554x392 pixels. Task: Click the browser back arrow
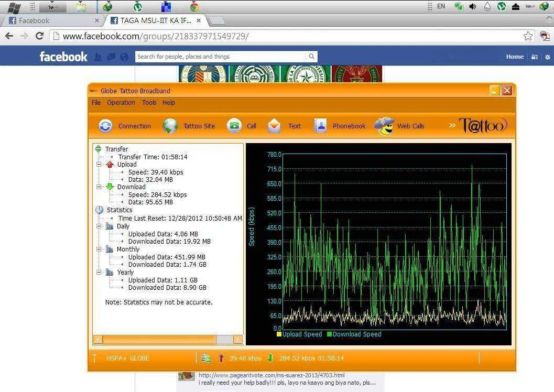[x=9, y=36]
